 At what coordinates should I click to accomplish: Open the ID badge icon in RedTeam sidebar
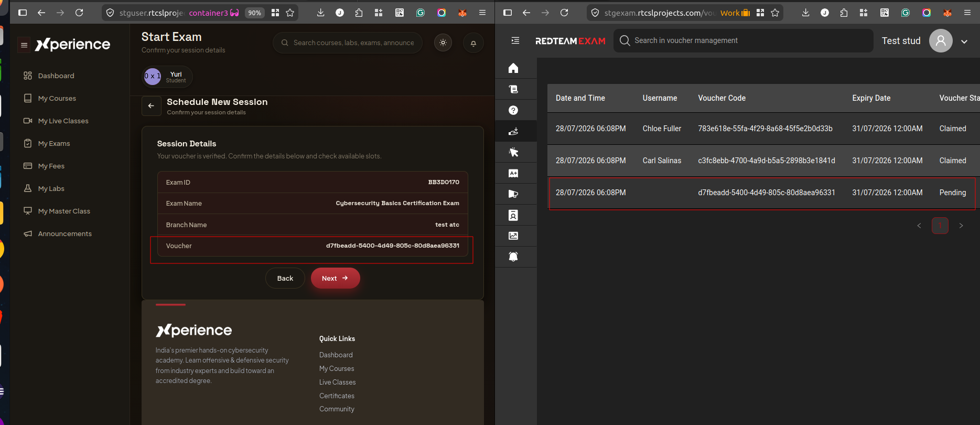(x=513, y=215)
